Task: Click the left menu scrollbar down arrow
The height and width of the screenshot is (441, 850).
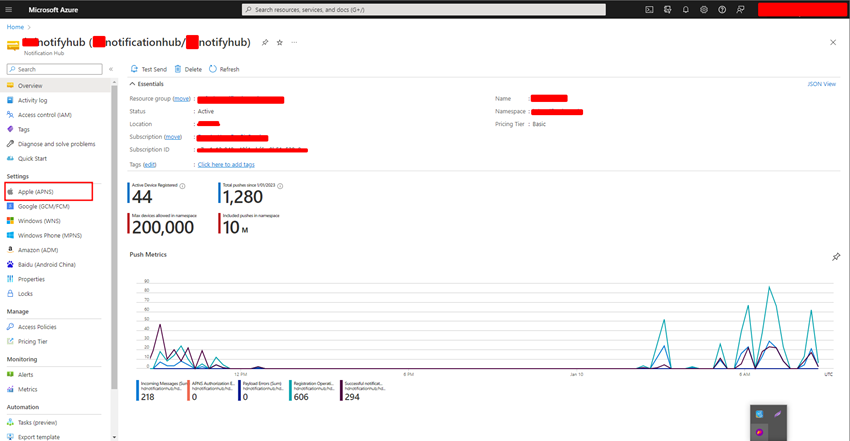Action: pyautogui.click(x=114, y=437)
